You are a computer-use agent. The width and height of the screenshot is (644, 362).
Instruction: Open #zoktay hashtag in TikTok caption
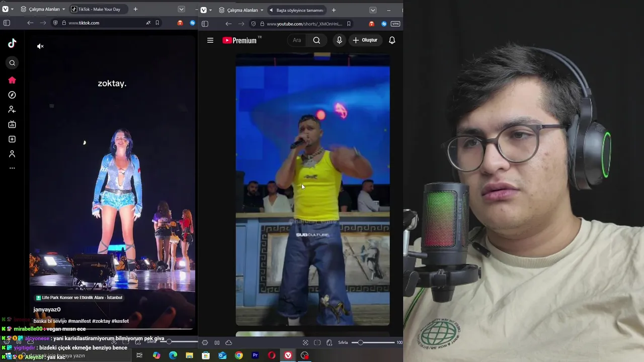(x=101, y=321)
